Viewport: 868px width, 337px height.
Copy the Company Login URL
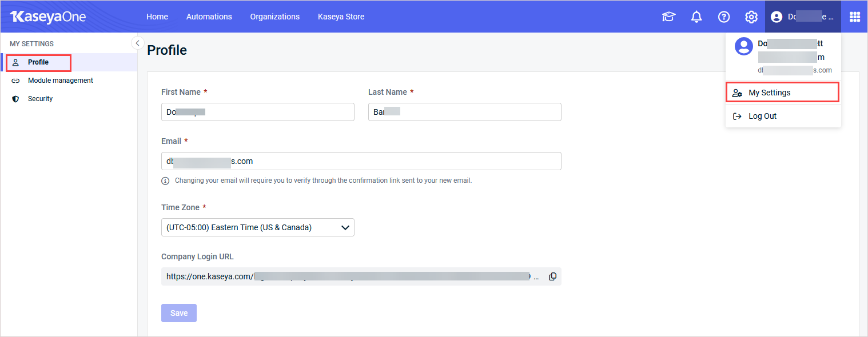click(552, 276)
